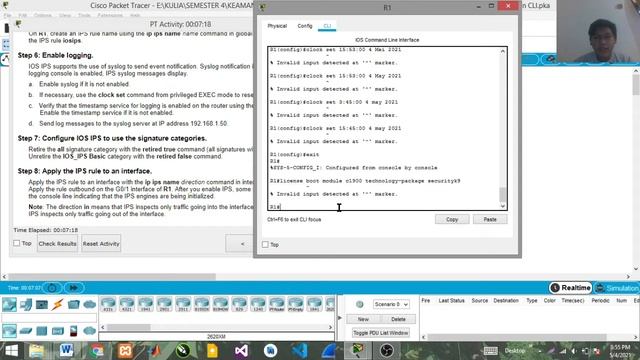Pick the 4321 router device
This screenshot has width=640, height=360.
click(127, 304)
